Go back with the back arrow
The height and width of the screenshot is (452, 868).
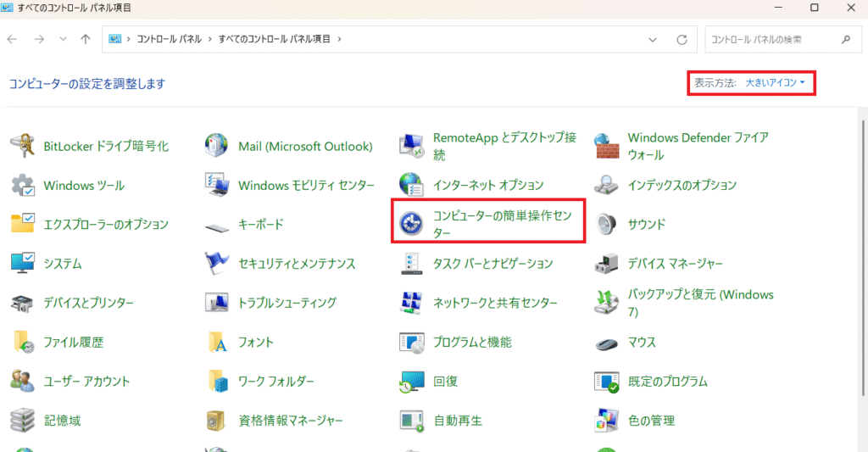click(x=12, y=39)
